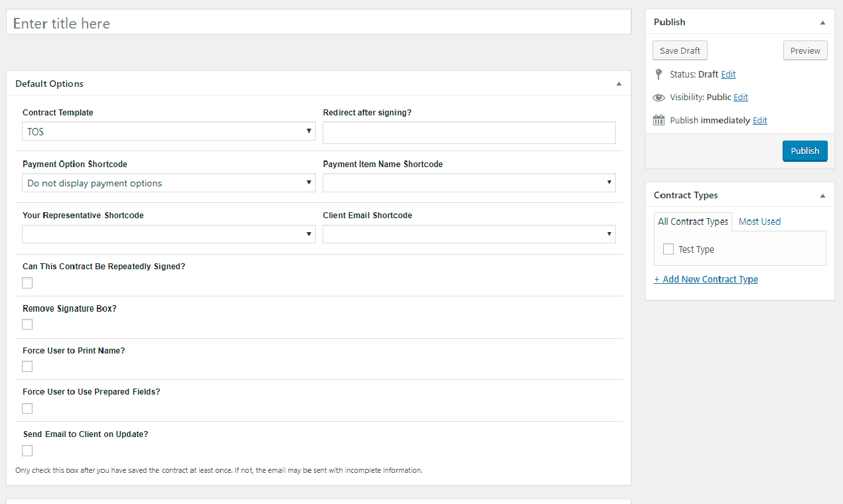Click the Publish button
The image size is (843, 504).
805,151
